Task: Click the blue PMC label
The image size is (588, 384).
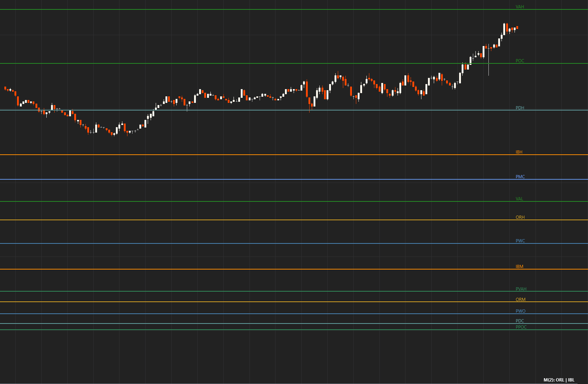Action: coord(520,177)
